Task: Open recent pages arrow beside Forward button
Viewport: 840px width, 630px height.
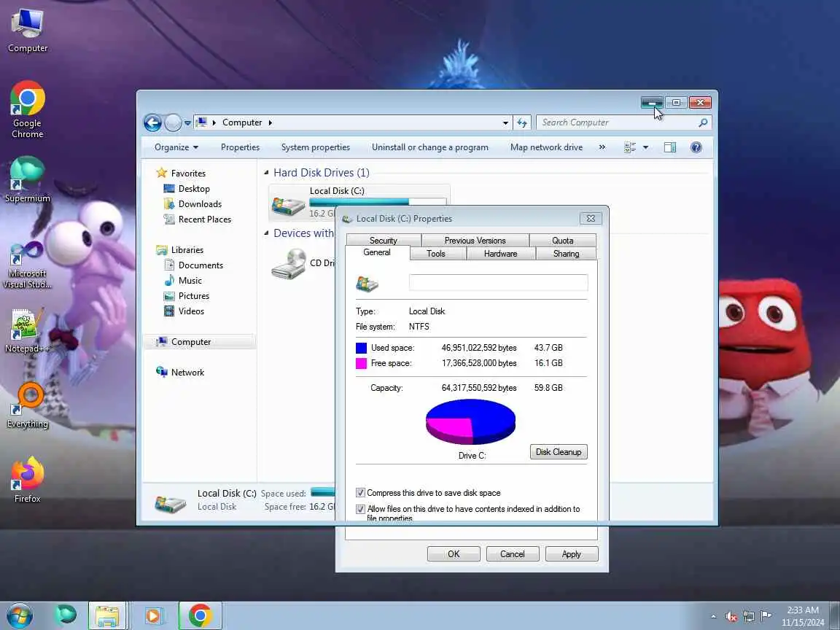Action: pyautogui.click(x=187, y=122)
